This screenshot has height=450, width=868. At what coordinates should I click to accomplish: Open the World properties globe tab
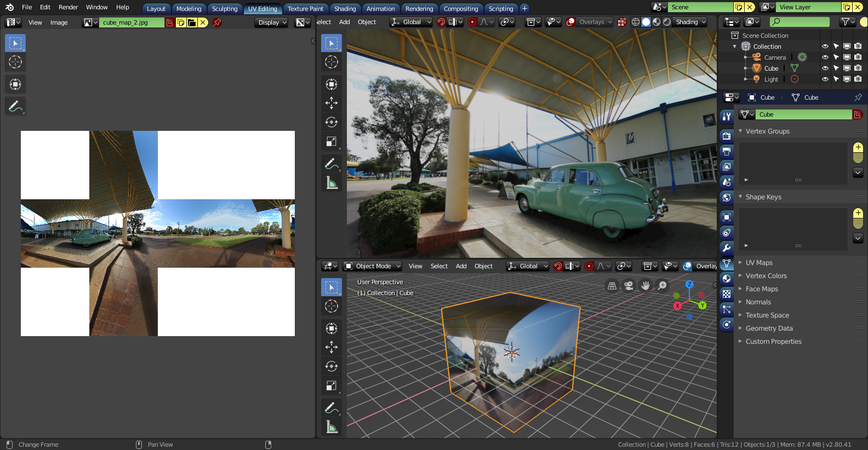point(727,197)
